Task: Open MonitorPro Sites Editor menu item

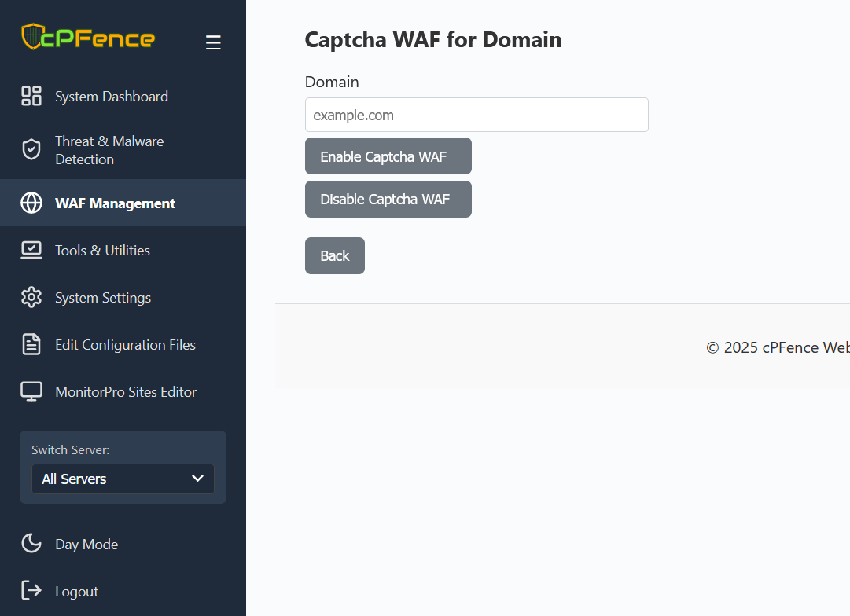Action: click(x=126, y=392)
